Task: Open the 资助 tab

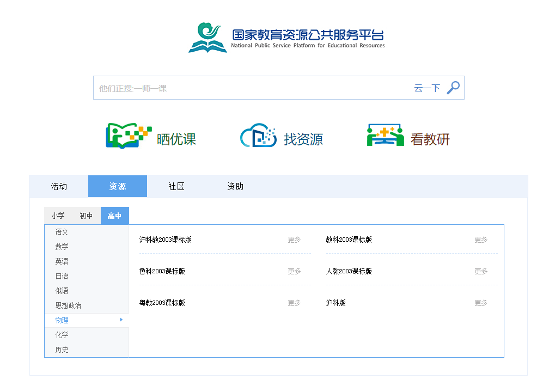Action: pos(235,186)
